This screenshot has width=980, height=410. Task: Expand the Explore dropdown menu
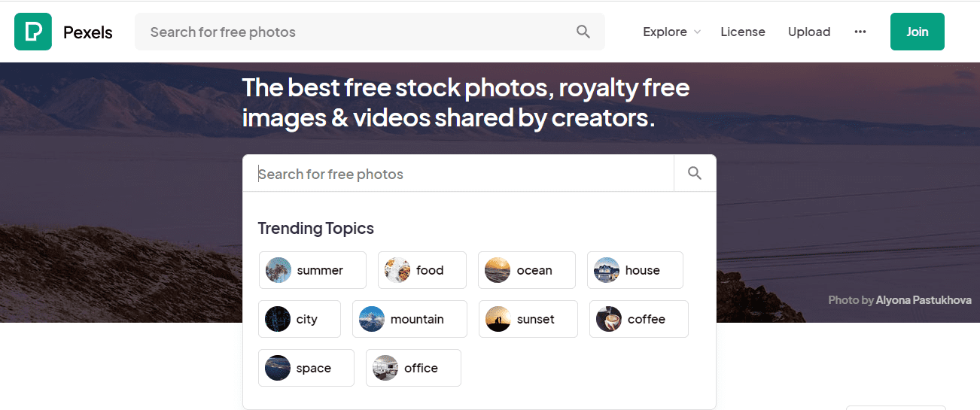coord(671,32)
